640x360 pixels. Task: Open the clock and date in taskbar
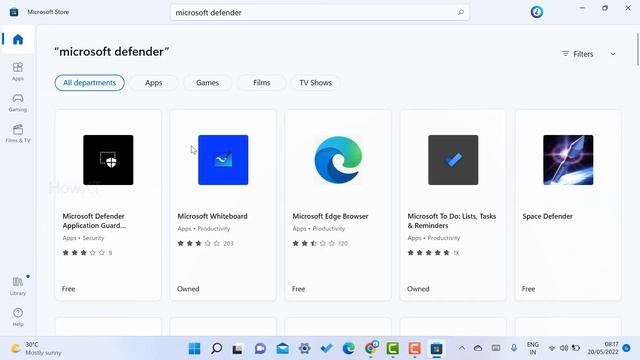pos(603,348)
